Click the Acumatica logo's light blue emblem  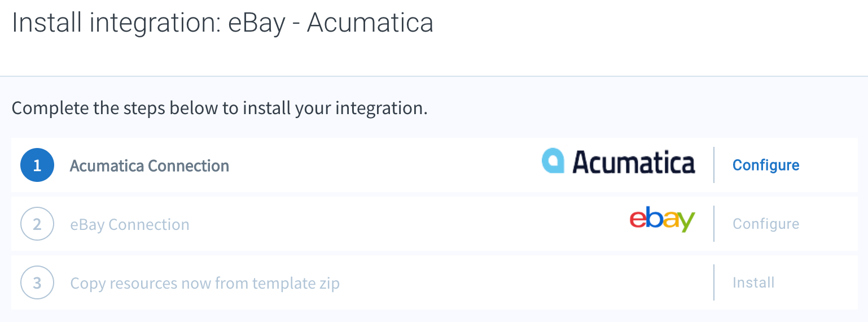(x=553, y=160)
